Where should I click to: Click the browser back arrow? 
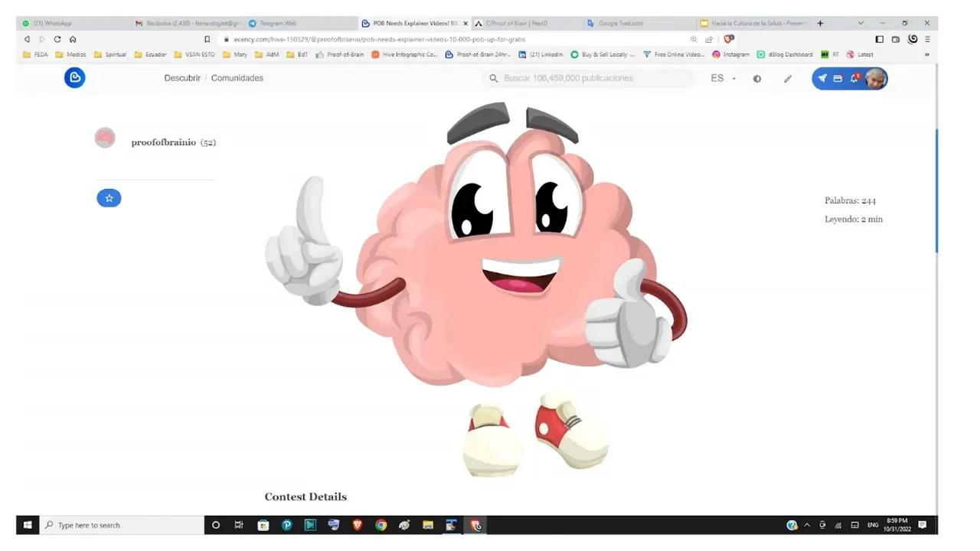click(x=27, y=39)
